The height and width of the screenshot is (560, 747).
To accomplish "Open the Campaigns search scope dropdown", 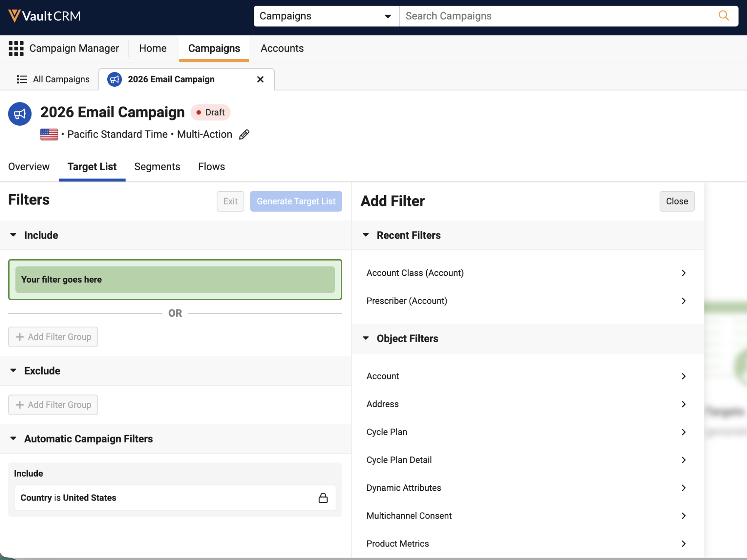I will pyautogui.click(x=326, y=16).
